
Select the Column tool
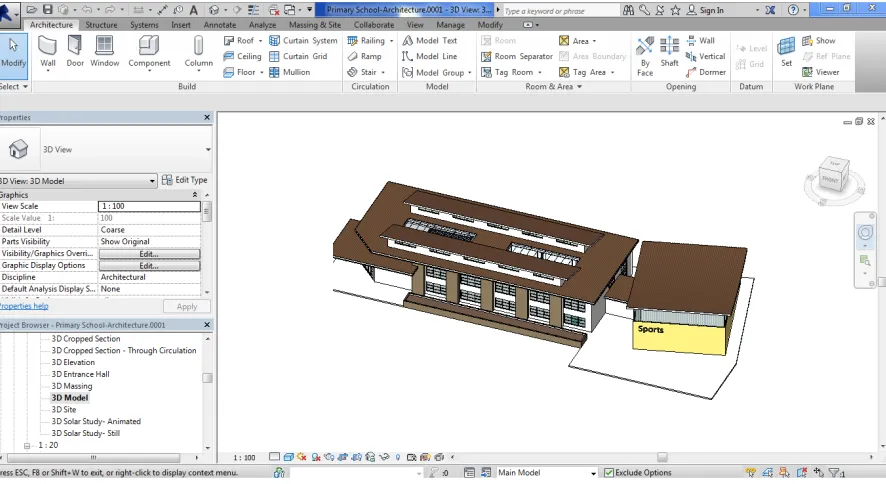[x=198, y=51]
